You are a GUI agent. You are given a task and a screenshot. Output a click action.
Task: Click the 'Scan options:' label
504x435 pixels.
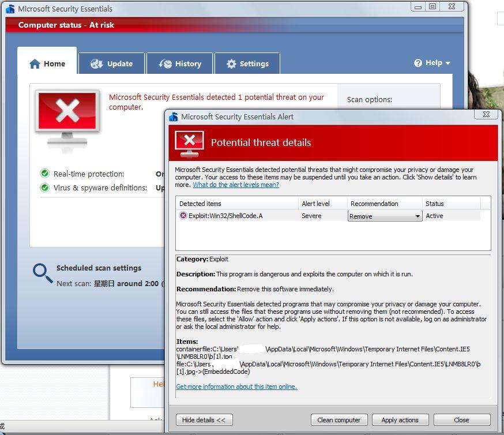tap(370, 100)
